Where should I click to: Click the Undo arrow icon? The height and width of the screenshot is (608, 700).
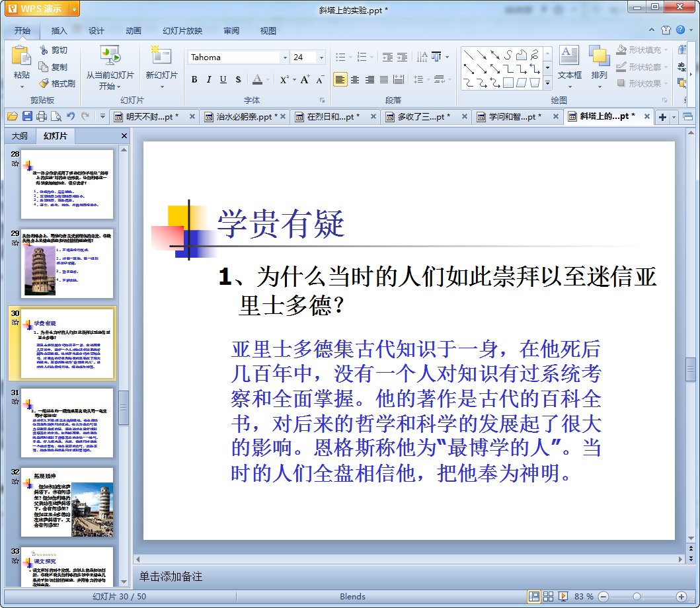click(71, 116)
